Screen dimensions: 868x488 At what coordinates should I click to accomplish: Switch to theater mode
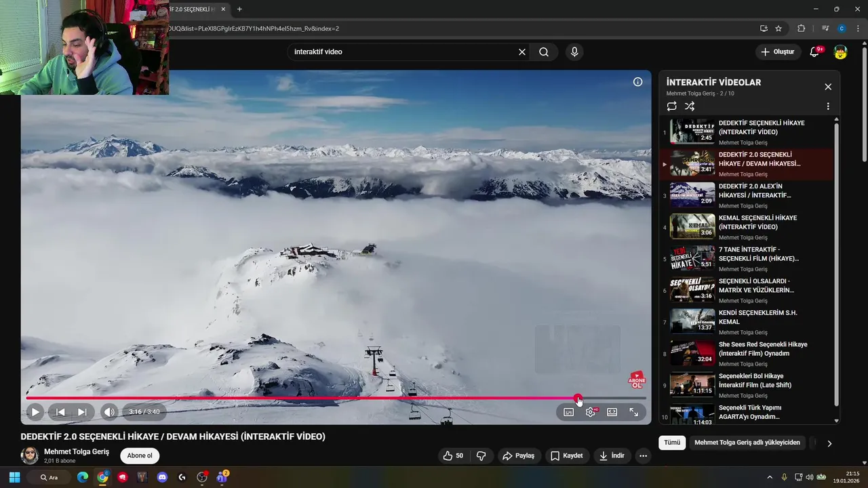click(612, 412)
